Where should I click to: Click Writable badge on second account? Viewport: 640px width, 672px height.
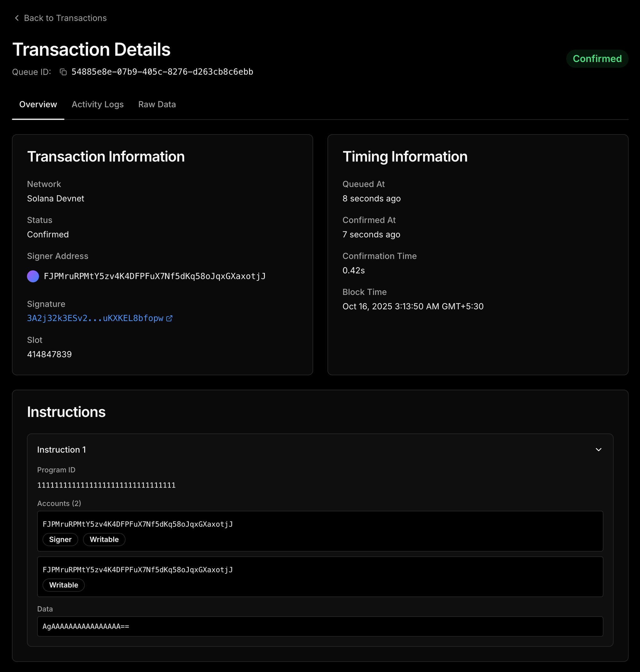pos(63,585)
